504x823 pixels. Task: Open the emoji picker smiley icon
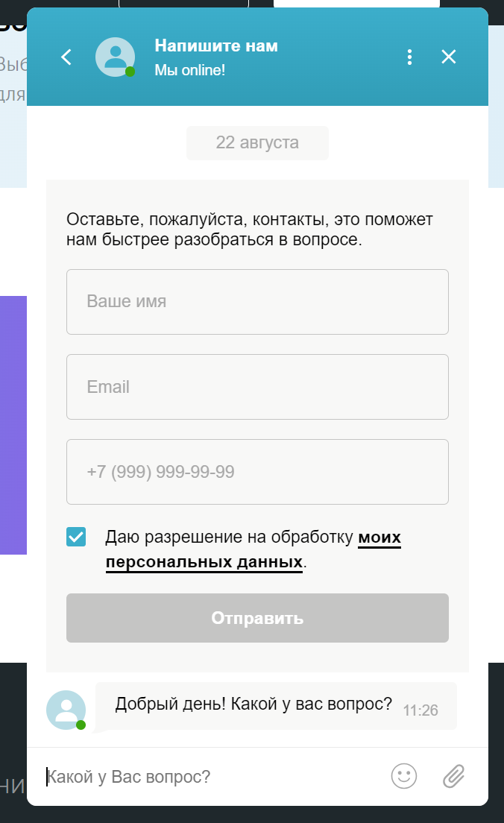click(x=404, y=776)
